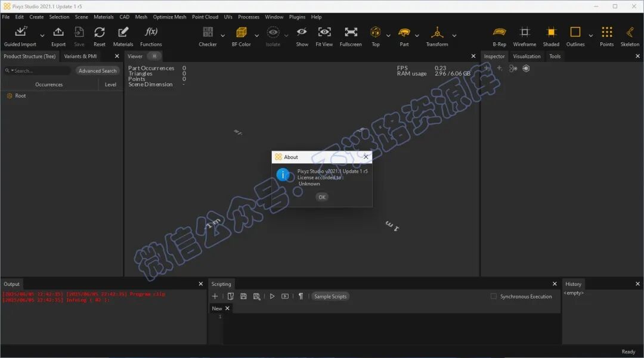Switch to the Variants & PMI tab
The image size is (644, 358).
pyautogui.click(x=80, y=56)
